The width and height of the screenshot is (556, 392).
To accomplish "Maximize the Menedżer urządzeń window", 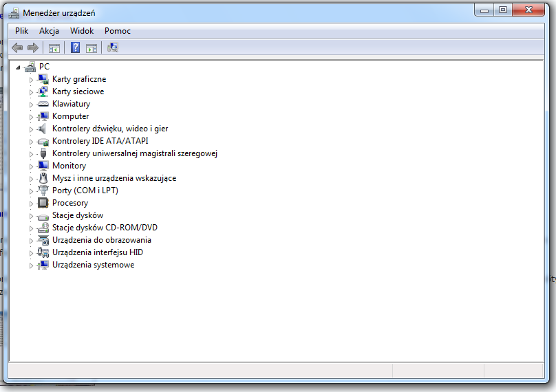I will [503, 10].
